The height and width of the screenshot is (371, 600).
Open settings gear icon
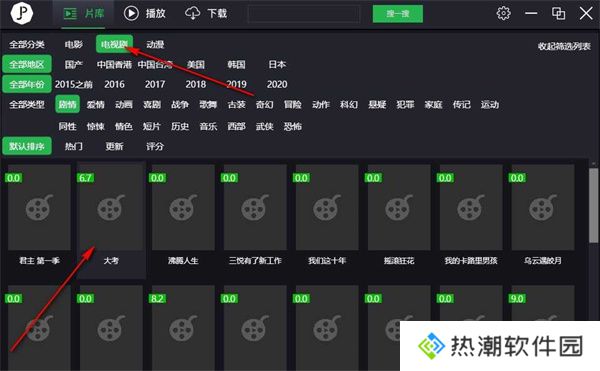point(503,13)
